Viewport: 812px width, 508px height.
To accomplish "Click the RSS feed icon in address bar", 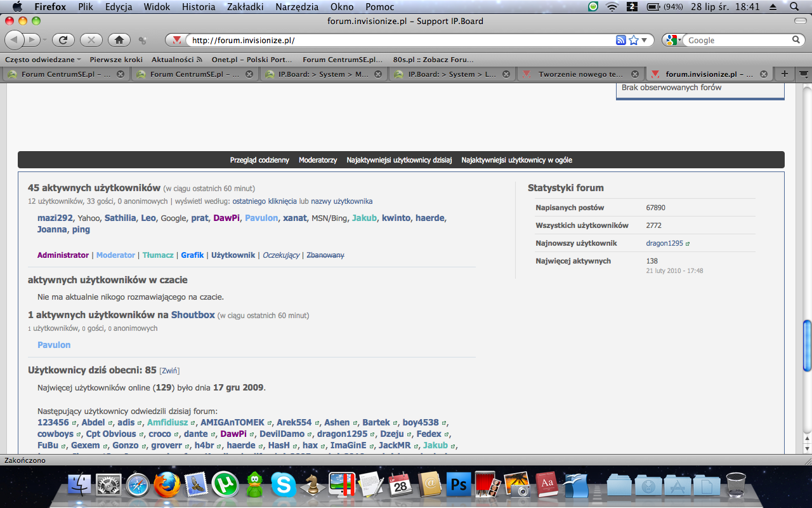I will coord(621,40).
